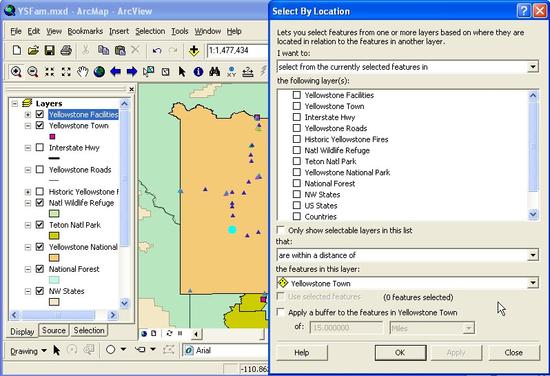Open the circle shape tool dropdown arrow
550x376 pixels.
123,349
